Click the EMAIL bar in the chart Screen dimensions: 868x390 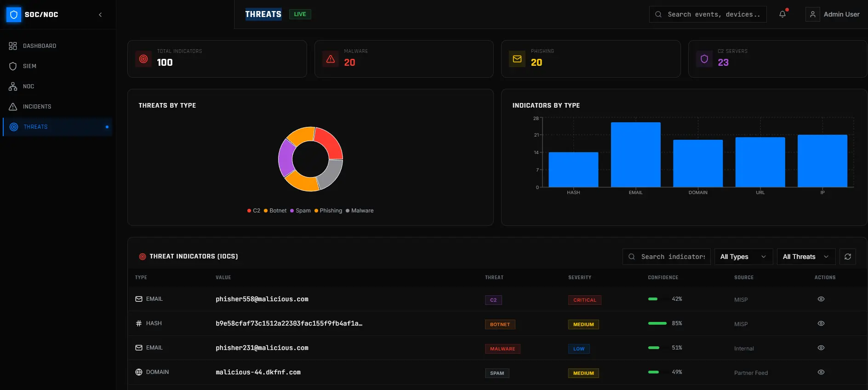click(636, 155)
